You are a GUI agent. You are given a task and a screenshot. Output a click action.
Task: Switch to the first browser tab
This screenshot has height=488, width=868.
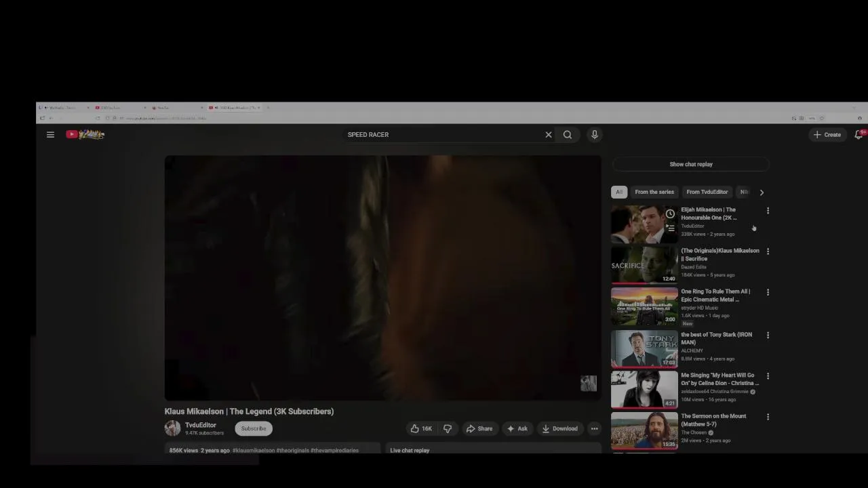tap(65, 108)
